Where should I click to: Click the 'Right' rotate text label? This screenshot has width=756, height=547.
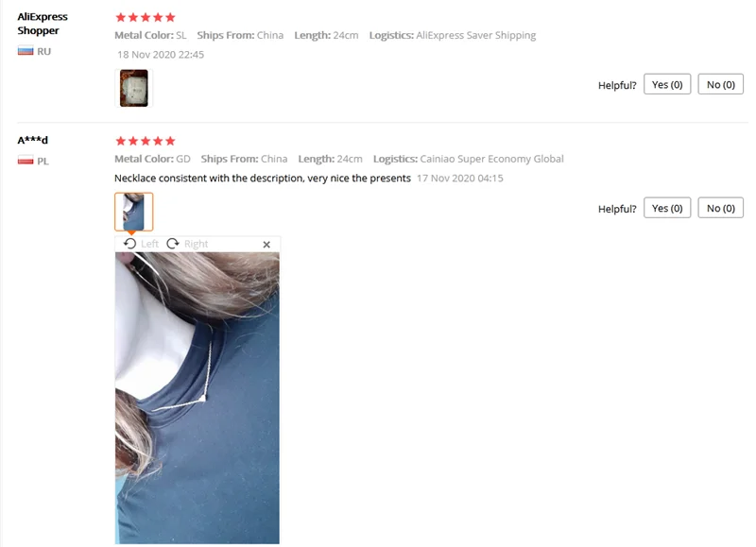click(196, 244)
